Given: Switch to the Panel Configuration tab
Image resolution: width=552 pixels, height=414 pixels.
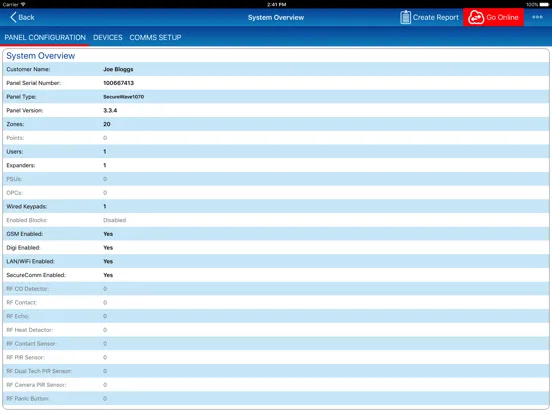Looking at the screenshot, I should (x=45, y=37).
